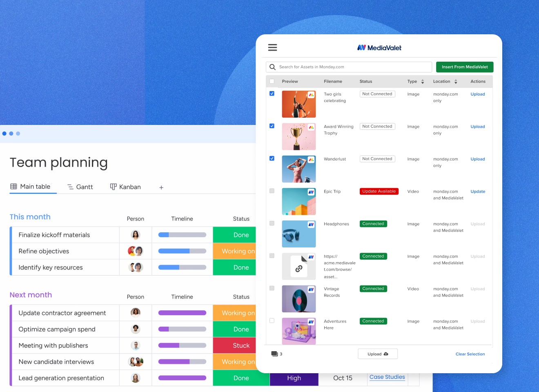Add a new board view with plus

pos(161,187)
